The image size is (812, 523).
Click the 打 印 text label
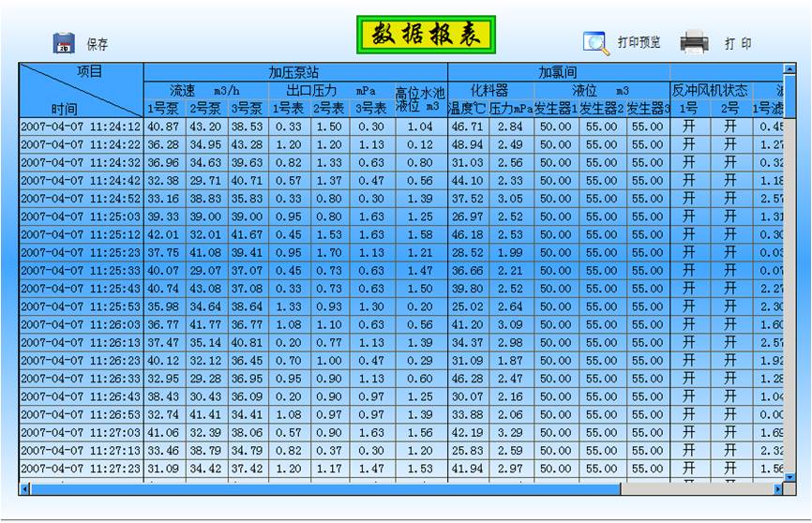click(x=738, y=44)
